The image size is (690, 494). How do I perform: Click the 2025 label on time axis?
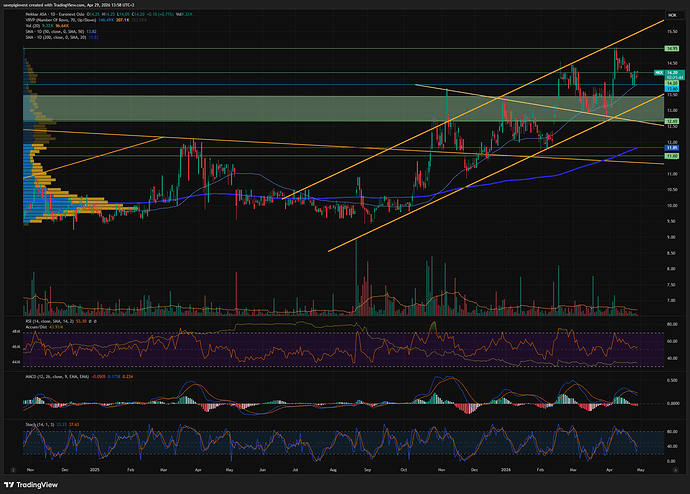[x=95, y=470]
